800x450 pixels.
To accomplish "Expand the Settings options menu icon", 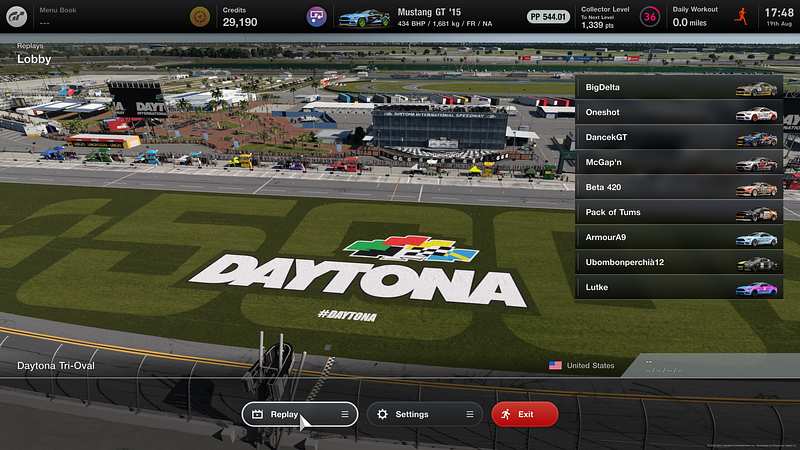I will point(469,414).
